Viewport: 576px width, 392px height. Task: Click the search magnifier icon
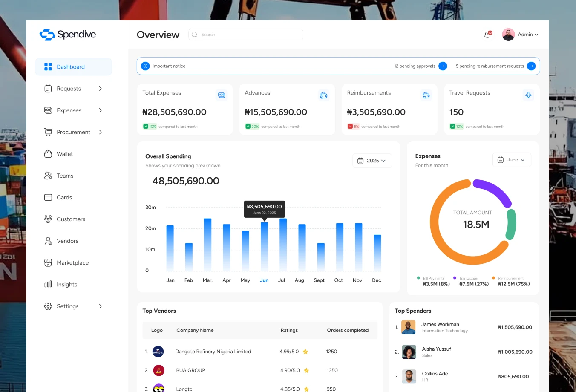tap(194, 35)
